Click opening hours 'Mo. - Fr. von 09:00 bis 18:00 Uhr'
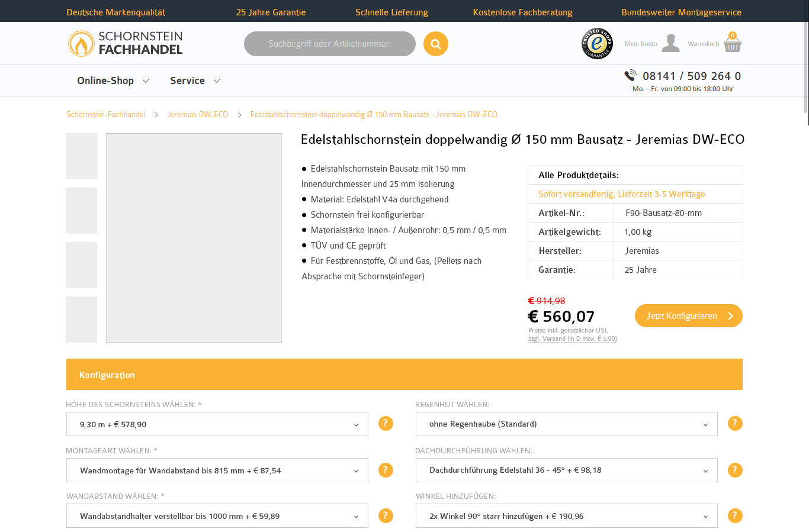809x532 pixels. point(683,89)
